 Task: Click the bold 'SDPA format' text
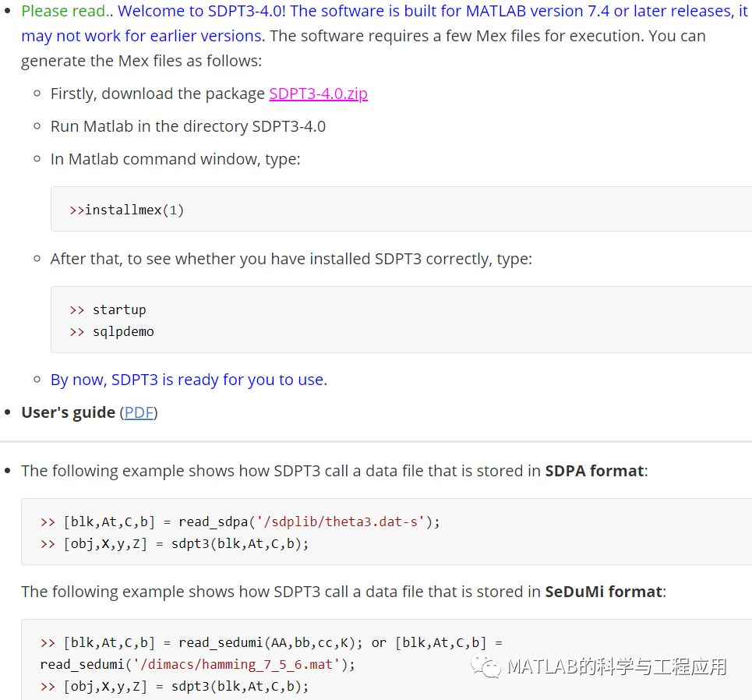pyautogui.click(x=595, y=471)
